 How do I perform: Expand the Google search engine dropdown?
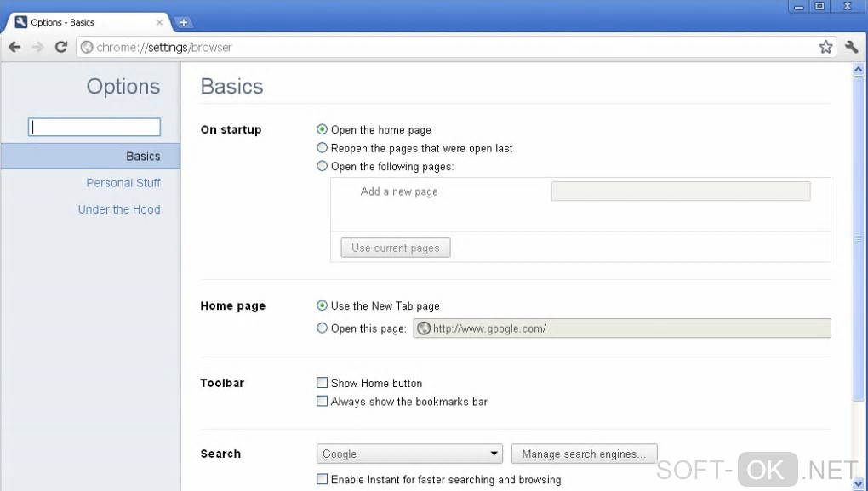pos(409,454)
